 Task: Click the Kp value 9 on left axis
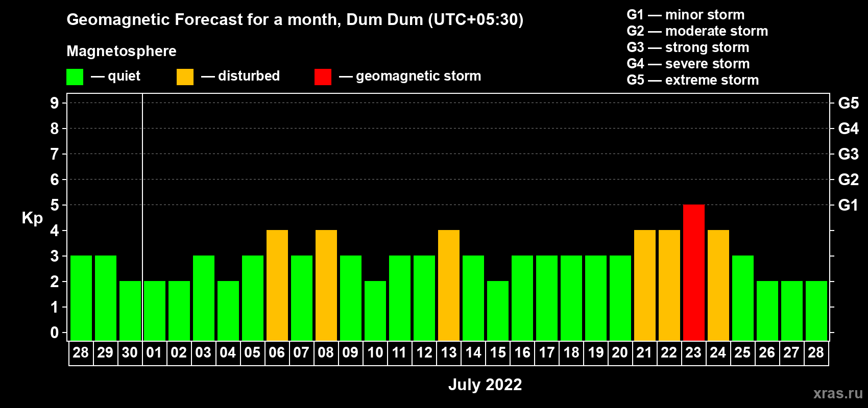point(55,103)
